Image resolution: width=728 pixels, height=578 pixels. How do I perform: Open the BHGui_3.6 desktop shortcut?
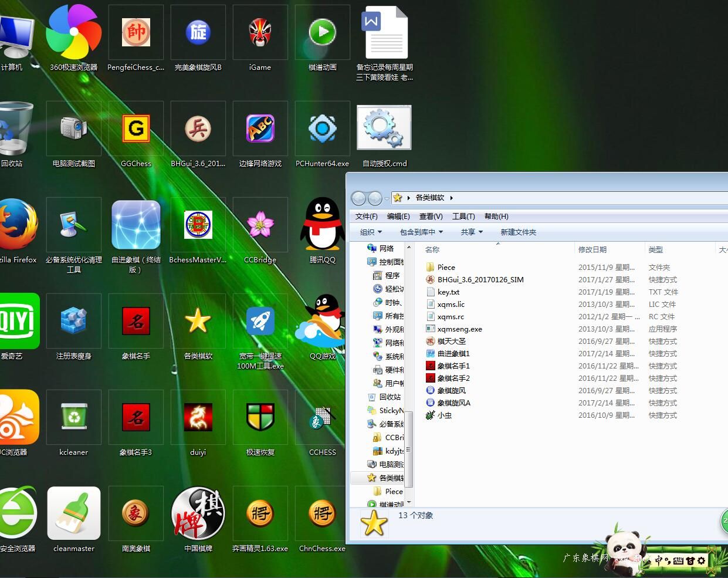[198, 135]
